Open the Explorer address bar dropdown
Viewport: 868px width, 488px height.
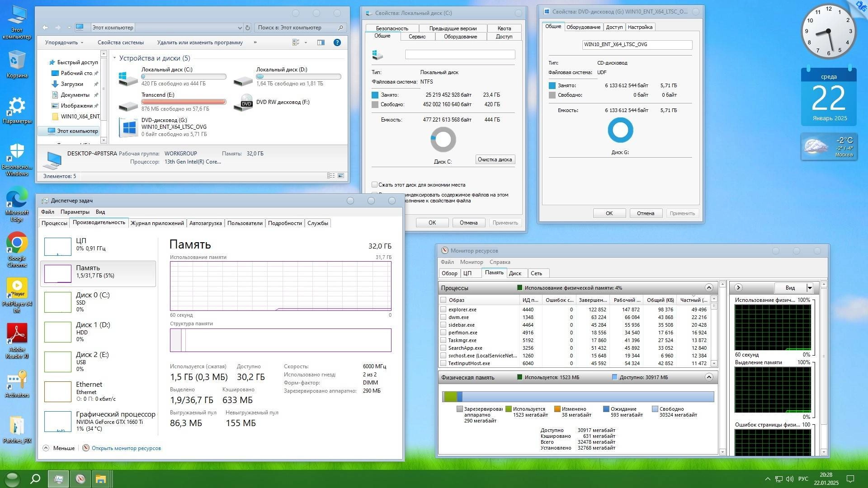click(240, 27)
